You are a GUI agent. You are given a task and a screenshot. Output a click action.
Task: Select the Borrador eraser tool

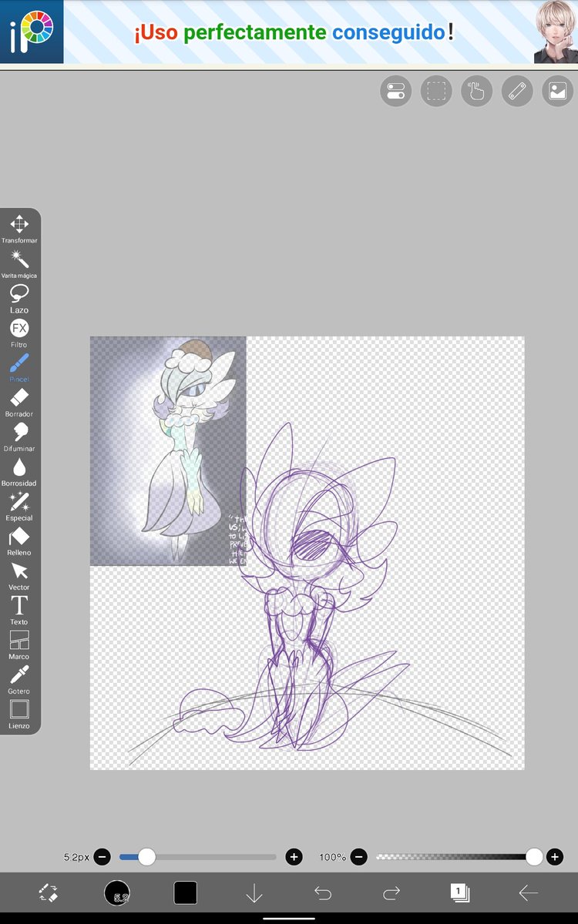click(19, 402)
